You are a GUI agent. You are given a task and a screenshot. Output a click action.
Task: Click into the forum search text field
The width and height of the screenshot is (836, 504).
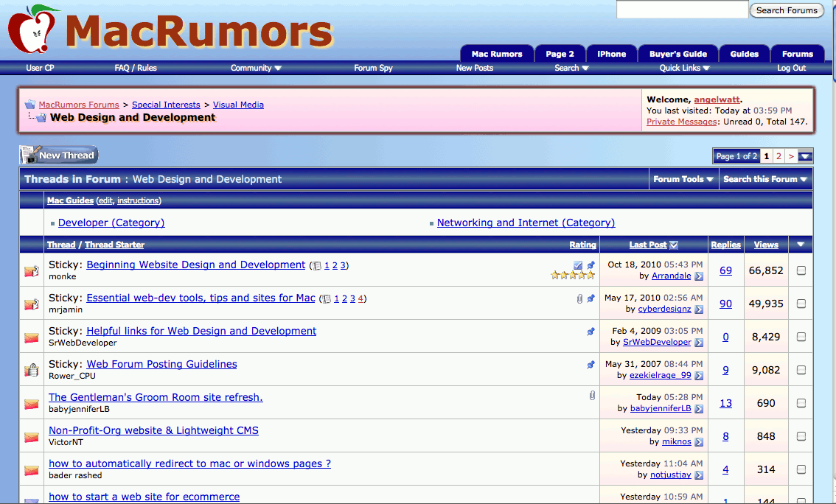[682, 10]
